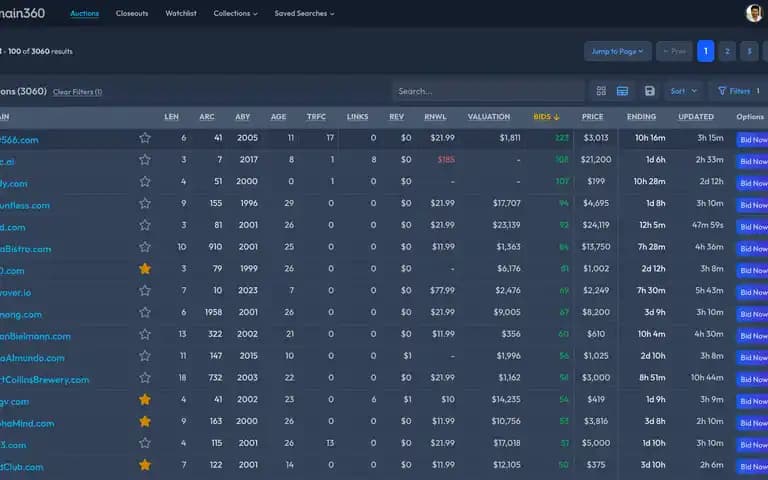
Task: Sort by the LINKS column
Action: click(357, 117)
